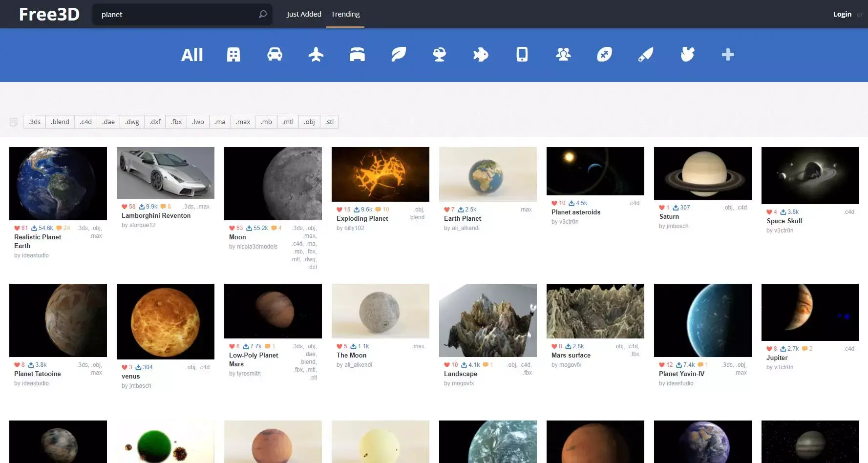The image size is (868, 463).
Task: Switch to the Just Added tab
Action: pos(304,14)
